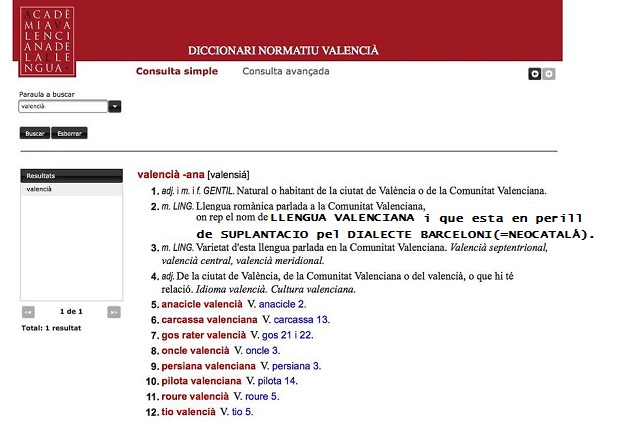Click the 'tio valencià' entry text
Image resolution: width=632 pixels, height=441 pixels.
click(188, 412)
